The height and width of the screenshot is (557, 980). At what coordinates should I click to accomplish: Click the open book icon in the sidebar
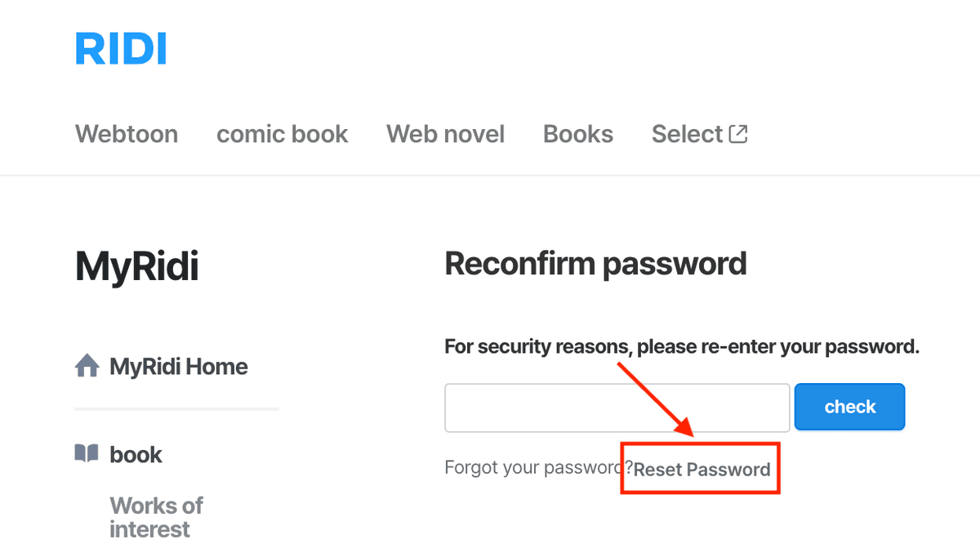point(87,453)
